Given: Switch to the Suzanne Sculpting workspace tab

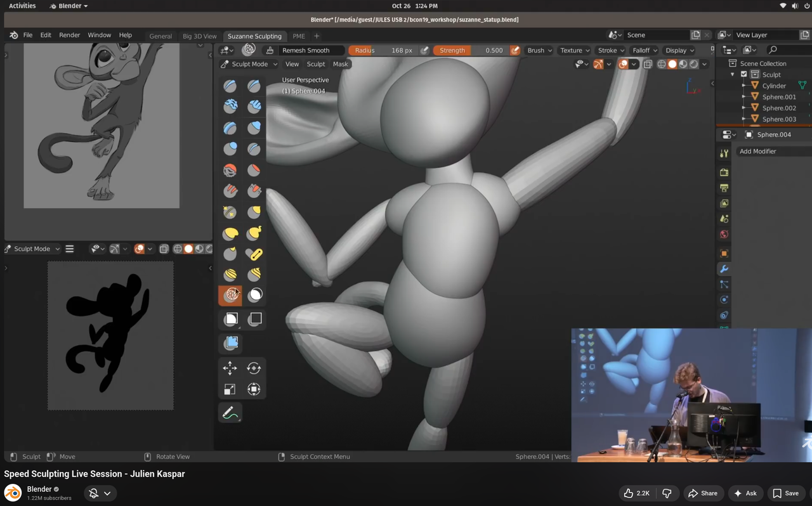Looking at the screenshot, I should 255,36.
